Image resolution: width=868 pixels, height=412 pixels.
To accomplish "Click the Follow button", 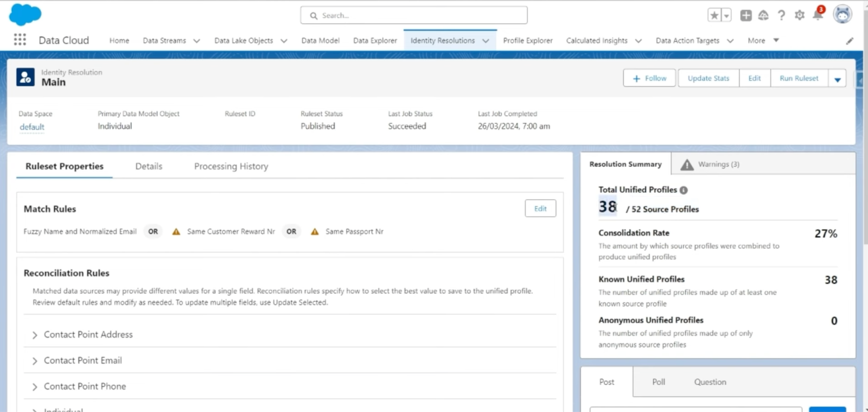I will tap(649, 78).
